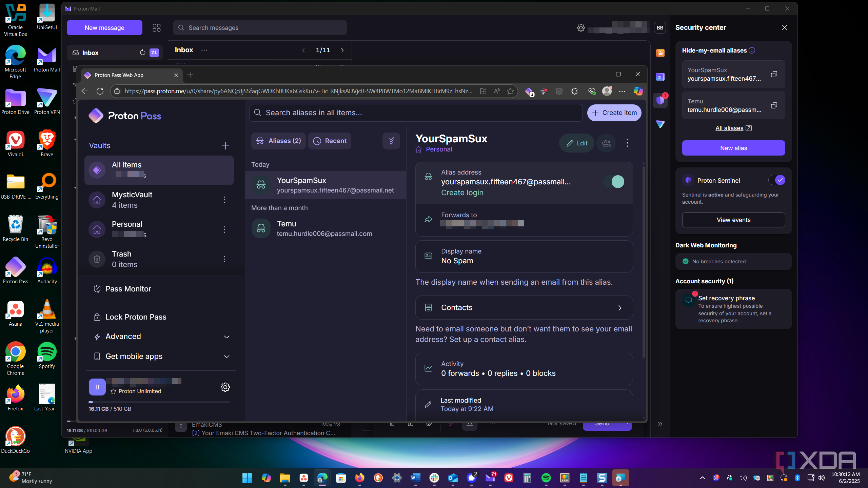Image resolution: width=868 pixels, height=488 pixels.
Task: Select the Recent sort option
Action: click(x=330, y=141)
